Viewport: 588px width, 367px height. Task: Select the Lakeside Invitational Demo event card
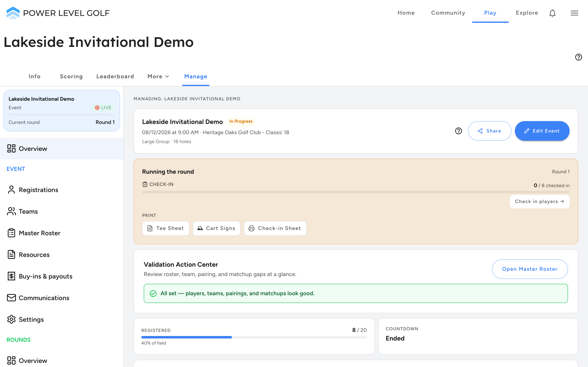coord(62,111)
